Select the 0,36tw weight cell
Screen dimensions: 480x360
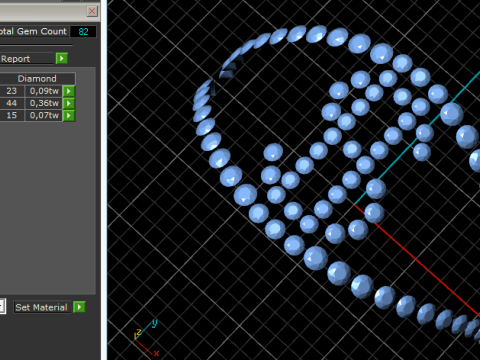click(x=44, y=103)
